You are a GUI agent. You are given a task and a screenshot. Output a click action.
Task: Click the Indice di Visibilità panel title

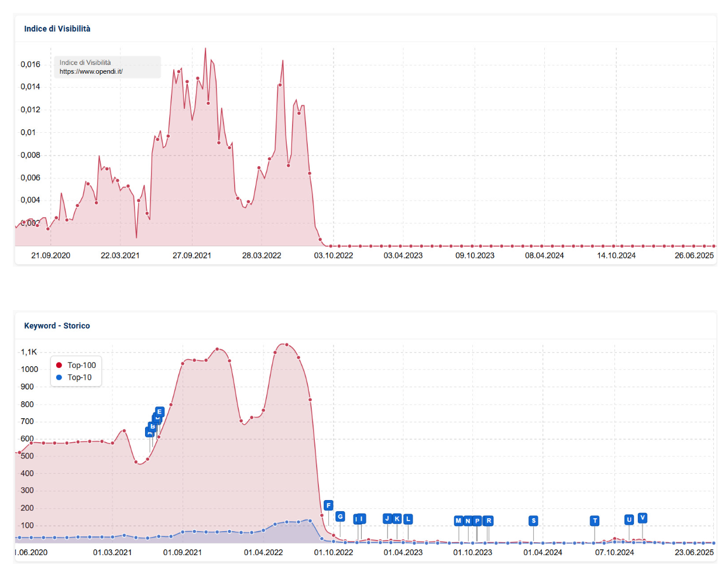pyautogui.click(x=57, y=29)
